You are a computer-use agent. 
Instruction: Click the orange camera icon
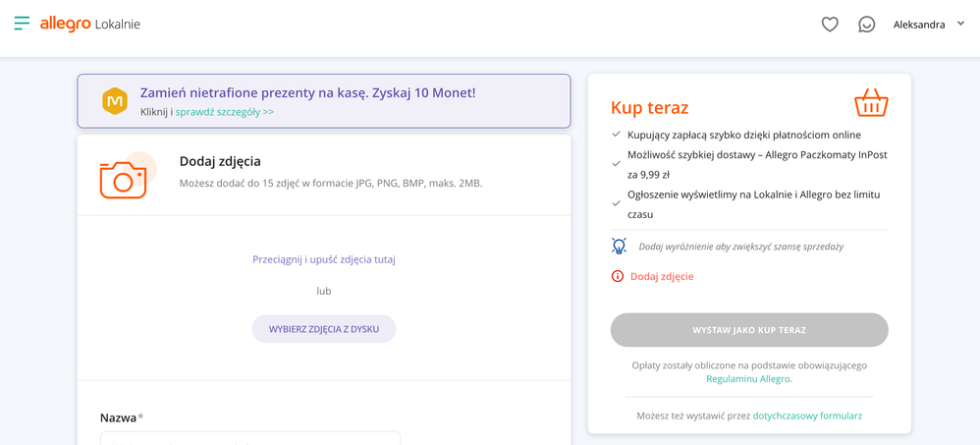[x=123, y=180]
